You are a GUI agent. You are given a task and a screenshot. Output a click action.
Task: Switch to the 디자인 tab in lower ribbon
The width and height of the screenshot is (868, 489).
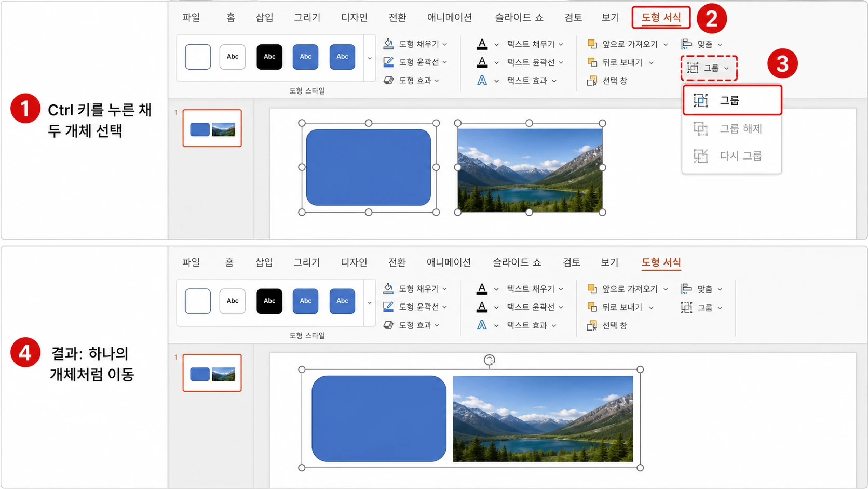pos(354,262)
